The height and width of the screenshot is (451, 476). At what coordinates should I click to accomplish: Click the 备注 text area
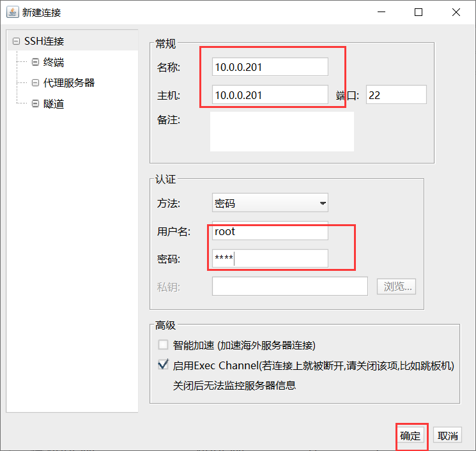click(x=282, y=132)
